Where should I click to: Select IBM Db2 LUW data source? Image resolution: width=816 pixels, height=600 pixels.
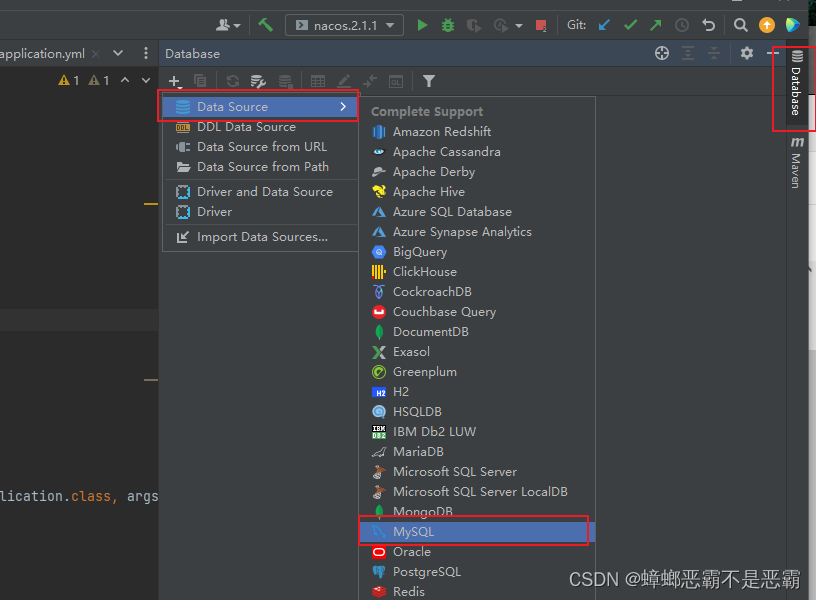coord(477,432)
